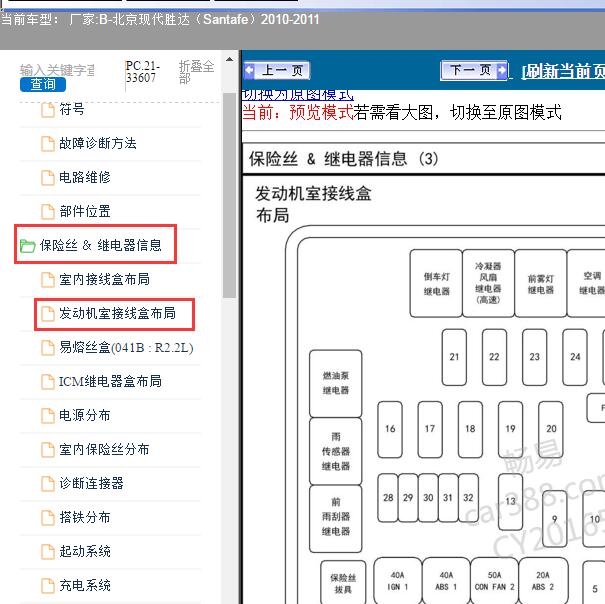Open the 符号 tree item
Viewport: 605px width, 604px height.
72,110
